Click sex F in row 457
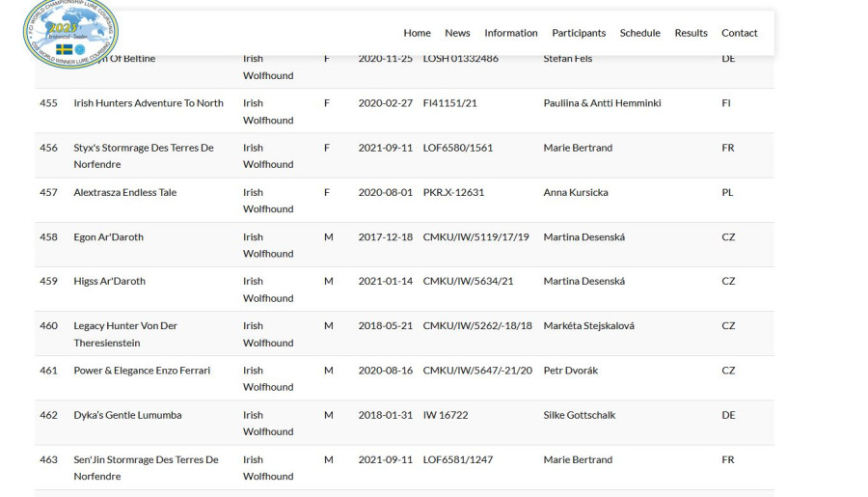Screen dimensions: 868x497 coord(327,192)
